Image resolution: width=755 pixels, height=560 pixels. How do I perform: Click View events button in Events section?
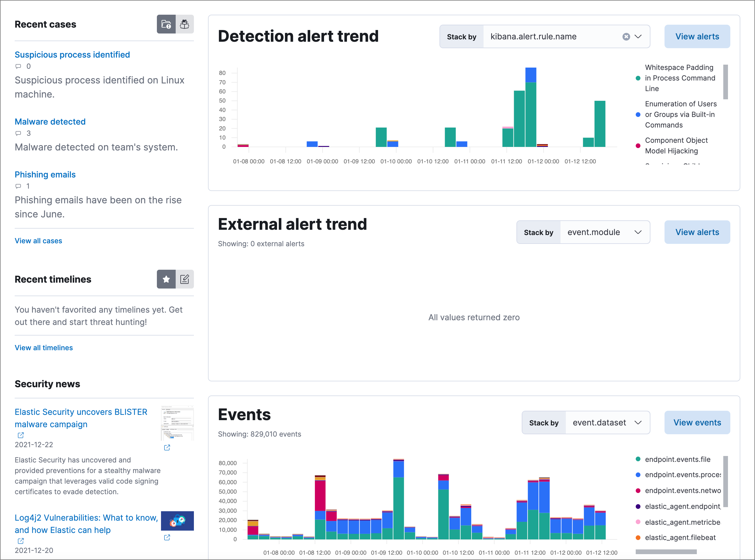pos(698,422)
